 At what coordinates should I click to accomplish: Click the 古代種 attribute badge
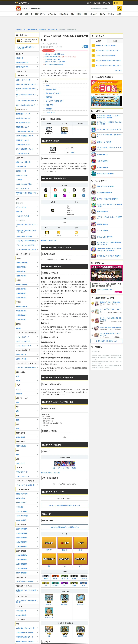pyautogui.click(x=74, y=583)
